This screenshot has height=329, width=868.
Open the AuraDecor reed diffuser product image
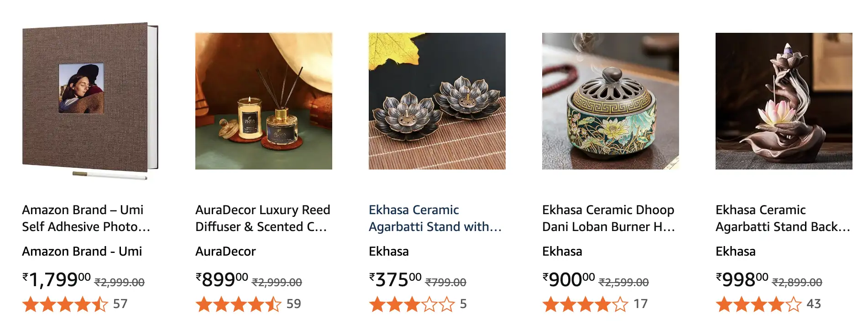click(263, 101)
